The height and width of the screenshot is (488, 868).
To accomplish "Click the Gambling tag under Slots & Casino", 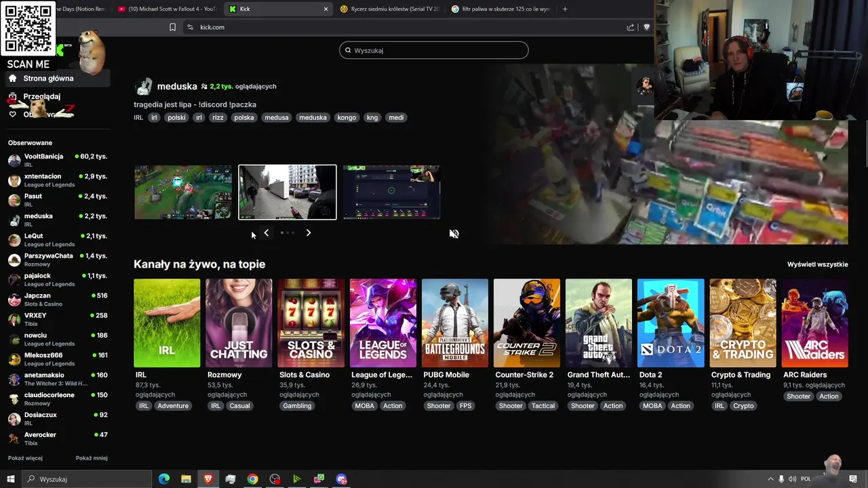I will [x=297, y=406].
